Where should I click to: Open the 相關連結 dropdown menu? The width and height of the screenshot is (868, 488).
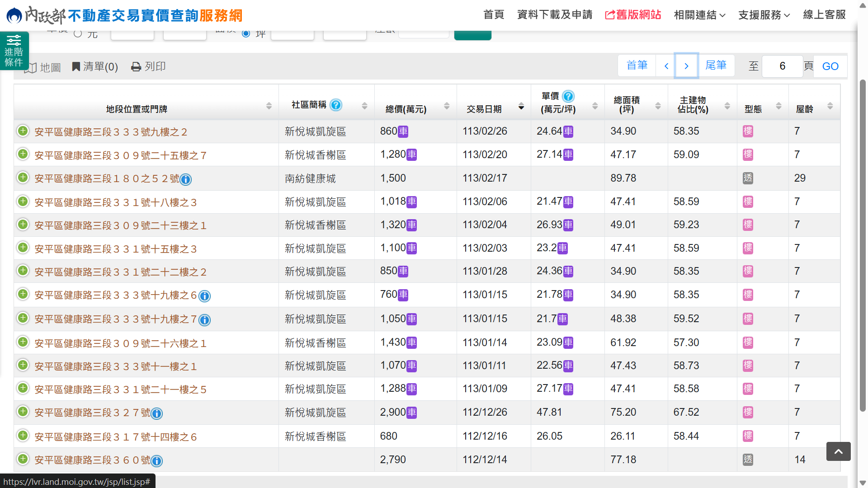(x=699, y=15)
